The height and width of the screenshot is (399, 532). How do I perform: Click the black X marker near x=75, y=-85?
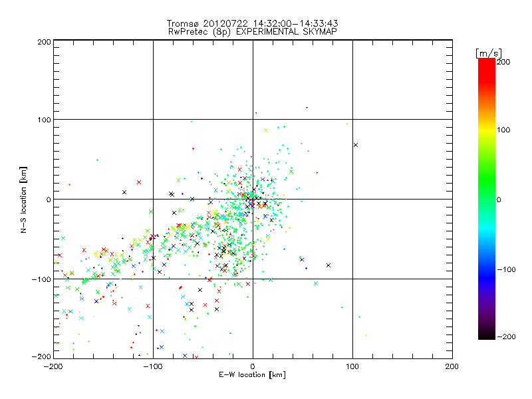pos(329,265)
